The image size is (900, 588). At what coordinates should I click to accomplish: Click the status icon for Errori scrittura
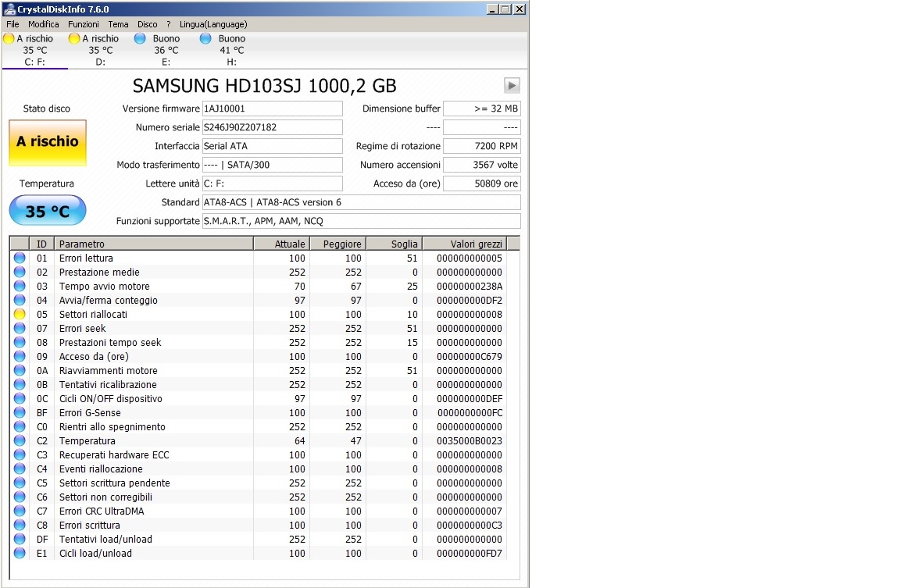pos(20,525)
